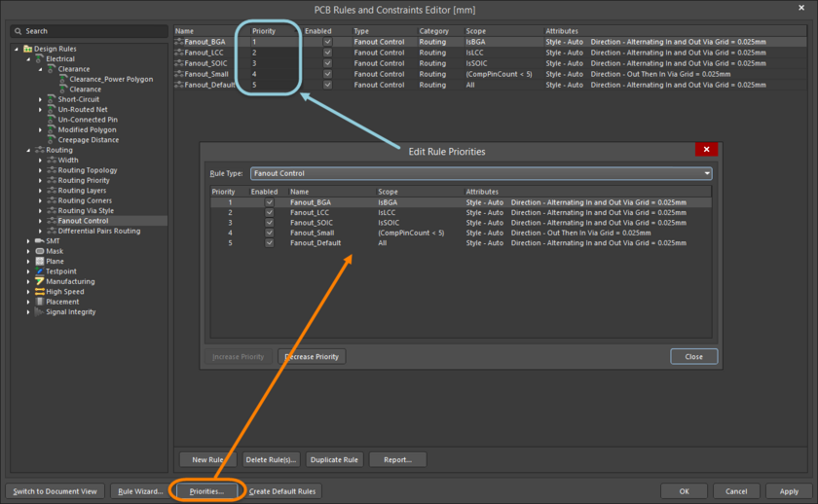Toggle Enabled checkbox for Fanout_BGA in main list
The height and width of the screenshot is (504, 818).
327,42
